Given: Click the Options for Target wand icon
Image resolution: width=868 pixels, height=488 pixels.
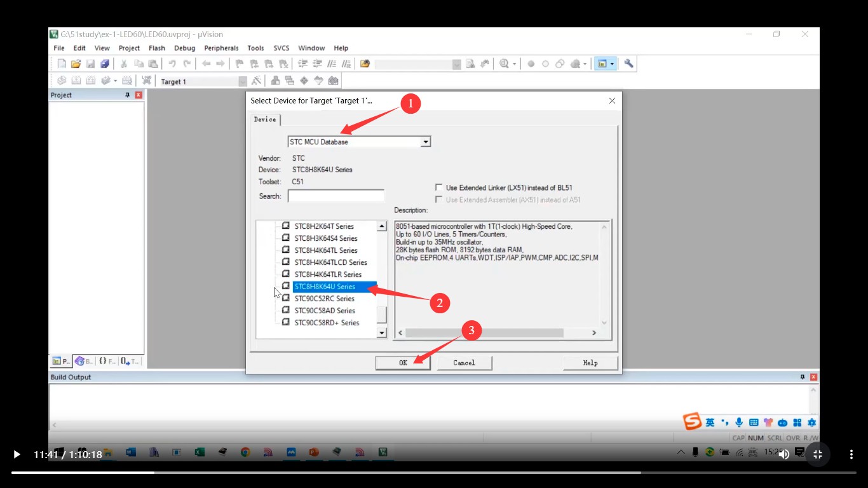Looking at the screenshot, I should [256, 81].
